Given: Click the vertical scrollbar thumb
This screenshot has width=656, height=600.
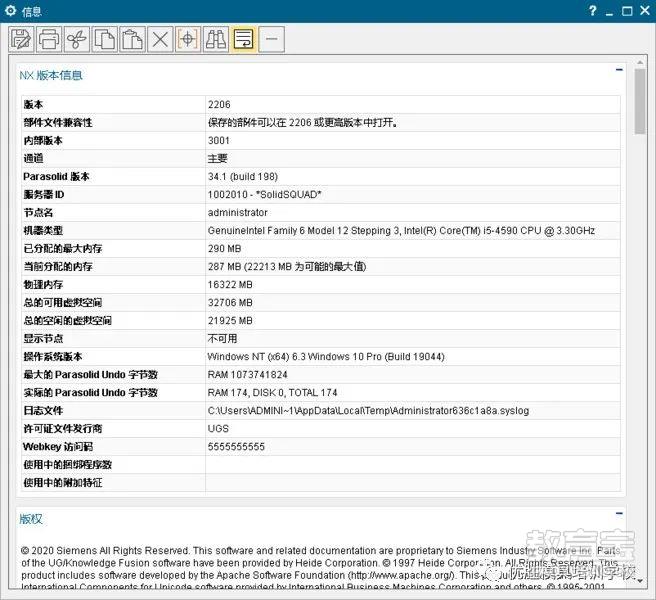Looking at the screenshot, I should (x=640, y=101).
